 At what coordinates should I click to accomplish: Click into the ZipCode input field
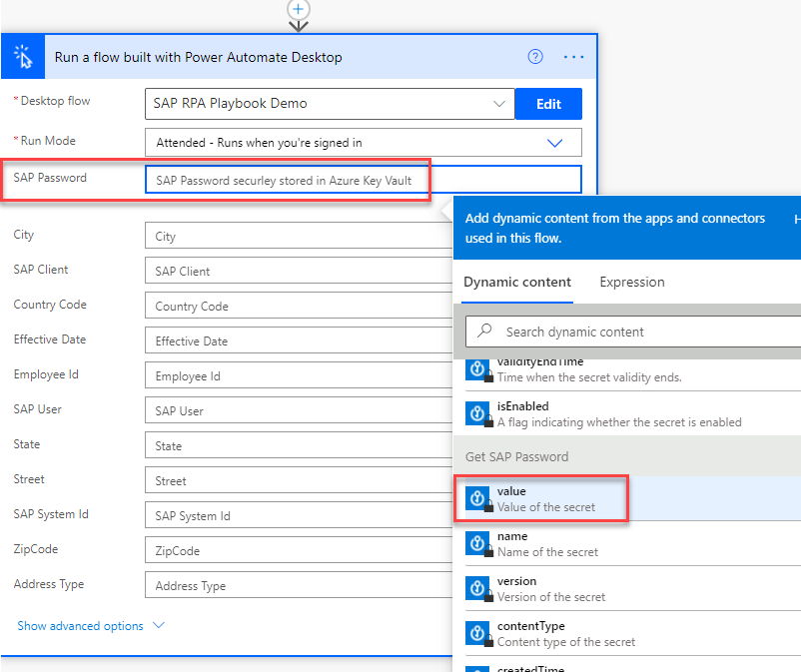pos(299,550)
